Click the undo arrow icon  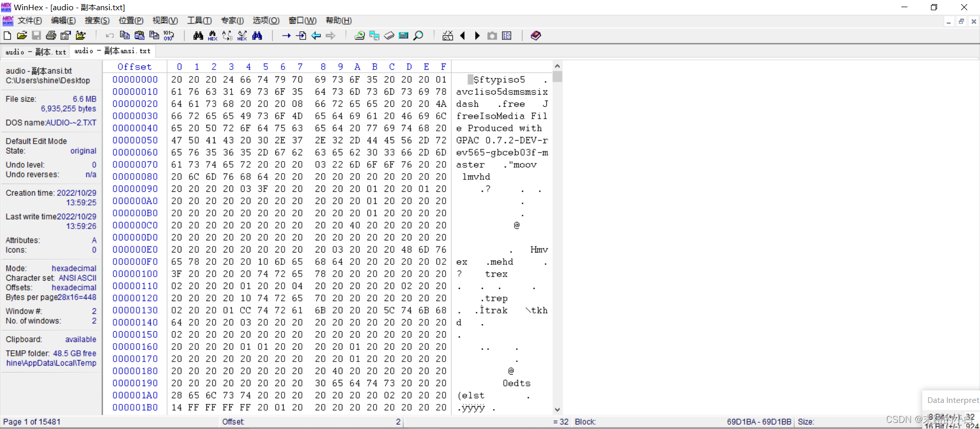pyautogui.click(x=109, y=36)
